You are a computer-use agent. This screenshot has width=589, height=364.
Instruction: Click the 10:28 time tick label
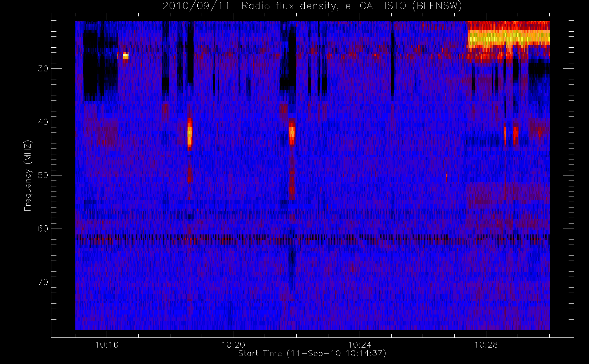pos(486,345)
